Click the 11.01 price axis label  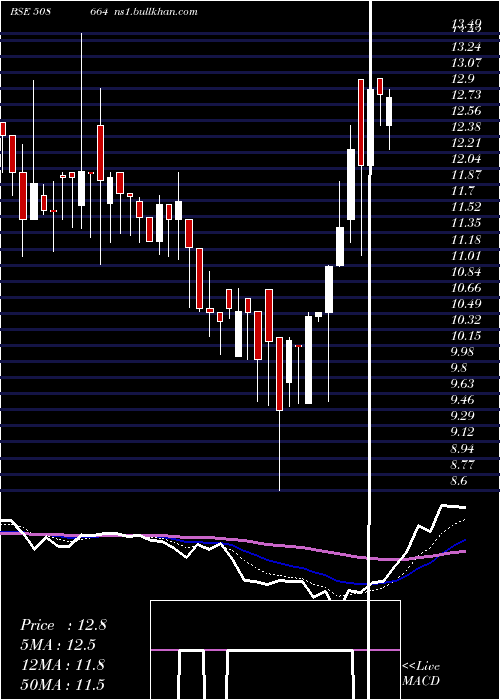click(x=466, y=256)
